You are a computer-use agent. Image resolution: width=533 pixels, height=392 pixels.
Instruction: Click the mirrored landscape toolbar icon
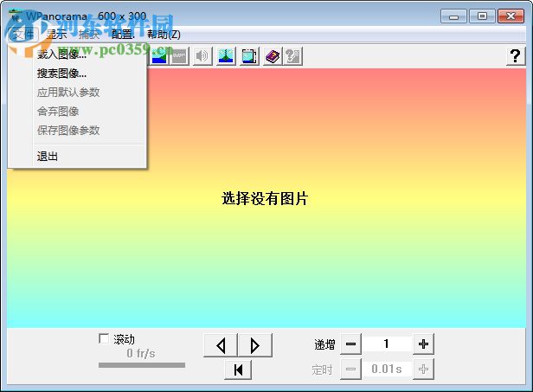tap(226, 56)
